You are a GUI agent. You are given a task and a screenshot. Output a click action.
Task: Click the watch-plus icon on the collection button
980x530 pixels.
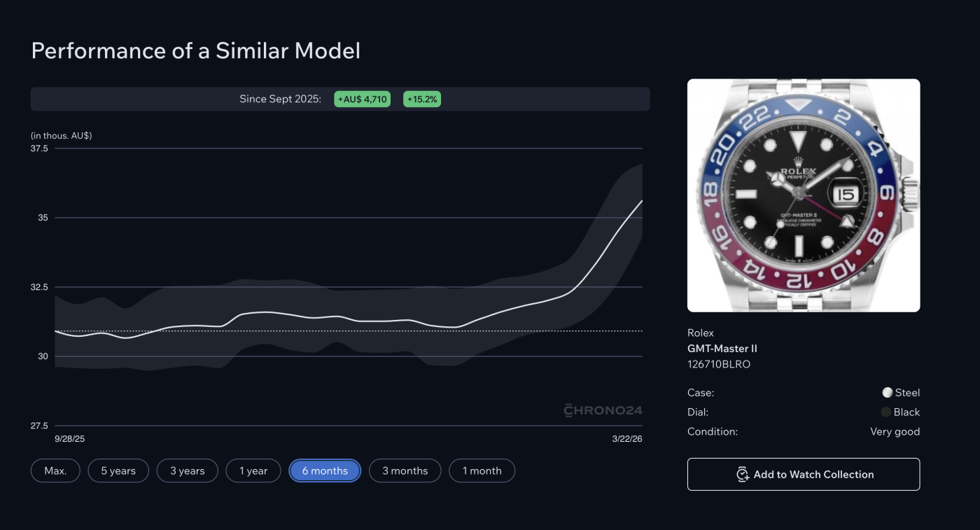coord(743,475)
